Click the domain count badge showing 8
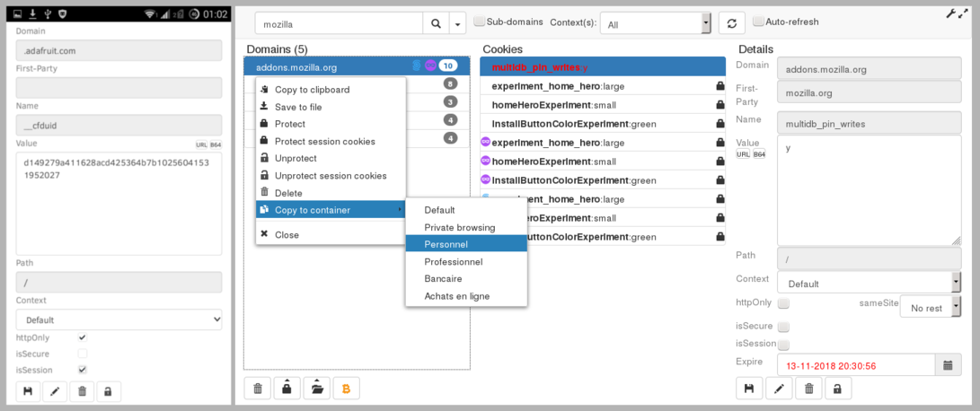This screenshot has width=980, height=411. (x=450, y=83)
